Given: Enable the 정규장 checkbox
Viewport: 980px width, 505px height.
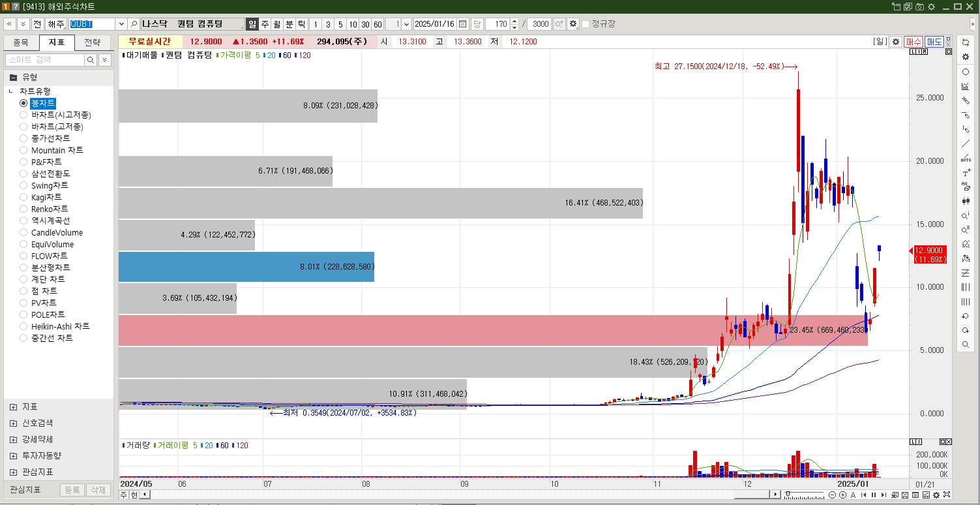Looking at the screenshot, I should 586,24.
